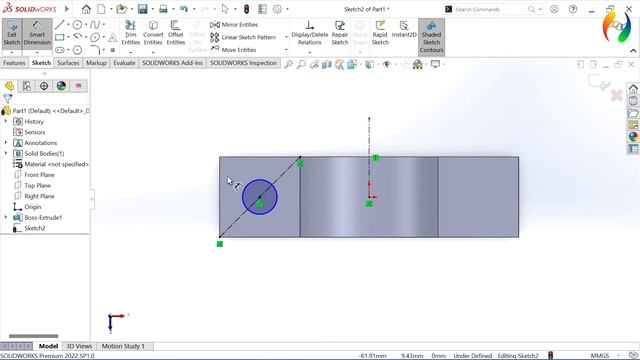Open the DisplayManager tab

click(x=61, y=86)
